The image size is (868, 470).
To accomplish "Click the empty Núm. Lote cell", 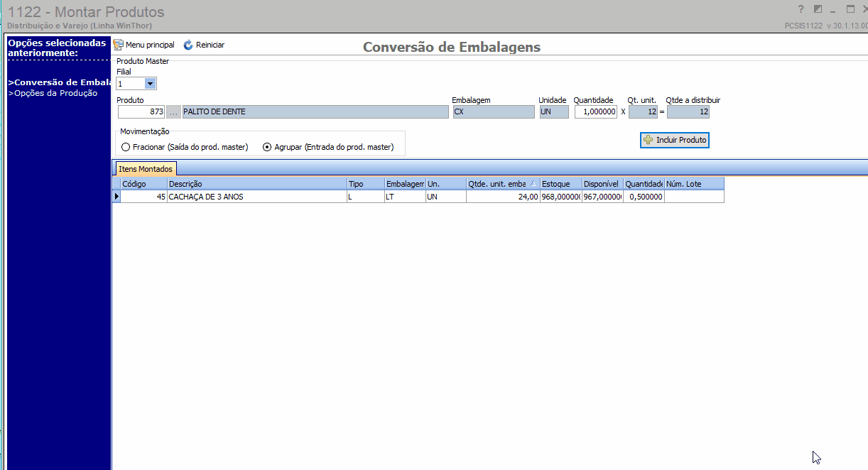I will coord(694,197).
